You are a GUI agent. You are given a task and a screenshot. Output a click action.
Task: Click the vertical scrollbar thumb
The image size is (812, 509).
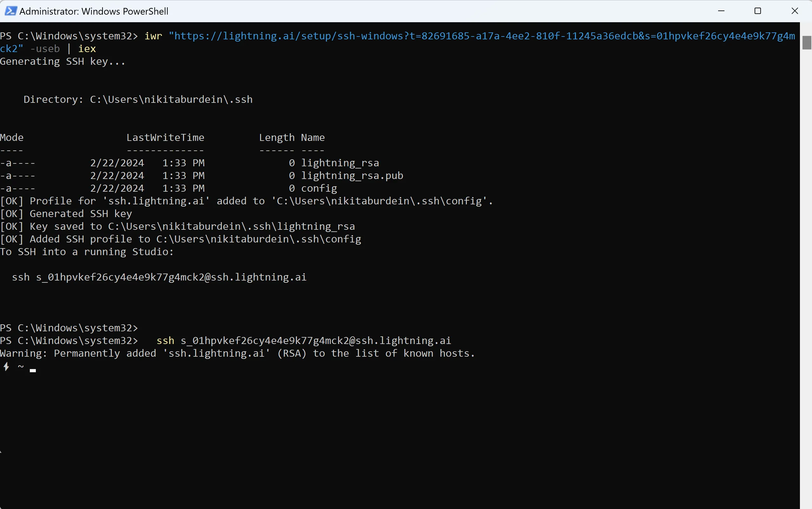point(806,43)
